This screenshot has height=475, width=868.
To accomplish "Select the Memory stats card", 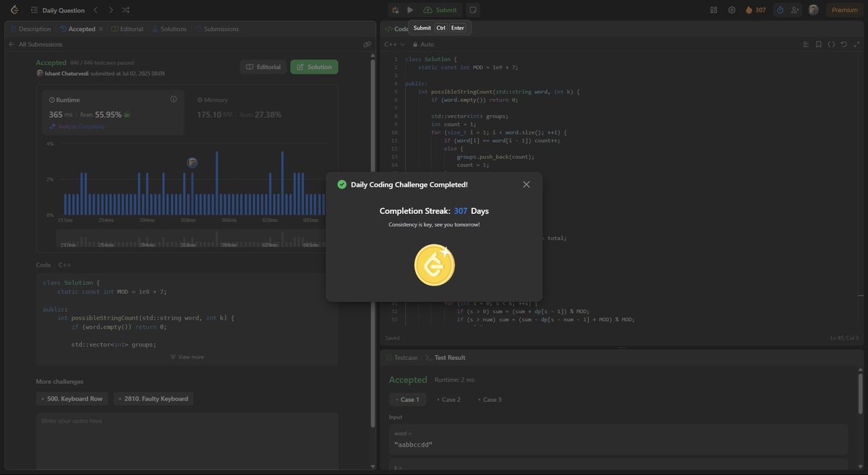I will (261, 113).
